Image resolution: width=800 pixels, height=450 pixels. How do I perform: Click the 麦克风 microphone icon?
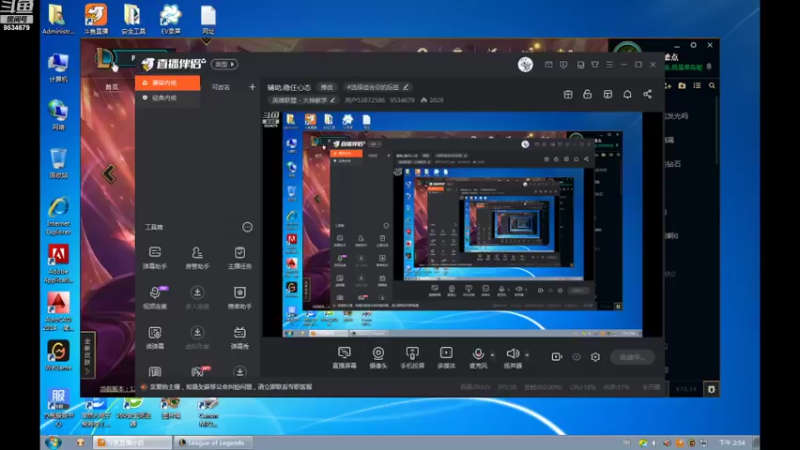(x=478, y=354)
